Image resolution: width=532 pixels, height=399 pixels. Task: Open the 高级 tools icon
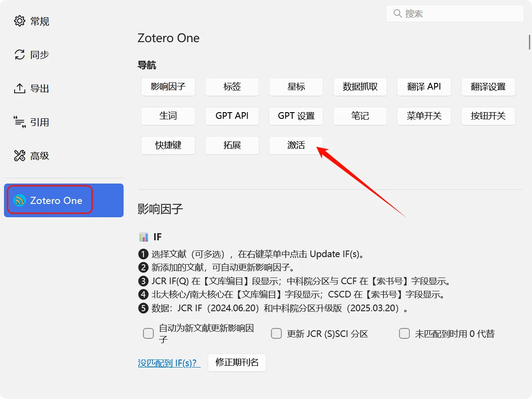click(19, 156)
